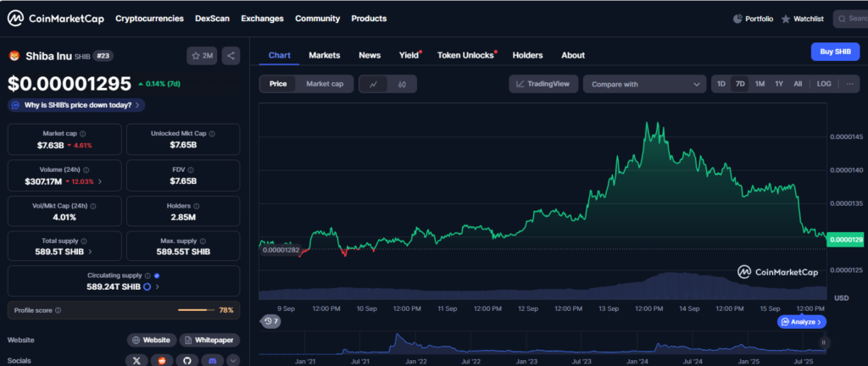This screenshot has width=868, height=366.
Task: Switch to the About tab
Action: [x=573, y=55]
